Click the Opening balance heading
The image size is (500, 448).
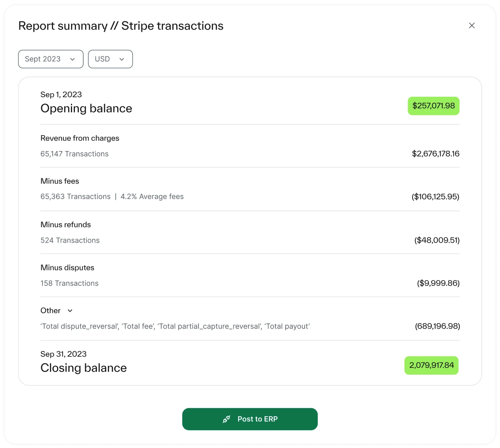click(x=86, y=108)
